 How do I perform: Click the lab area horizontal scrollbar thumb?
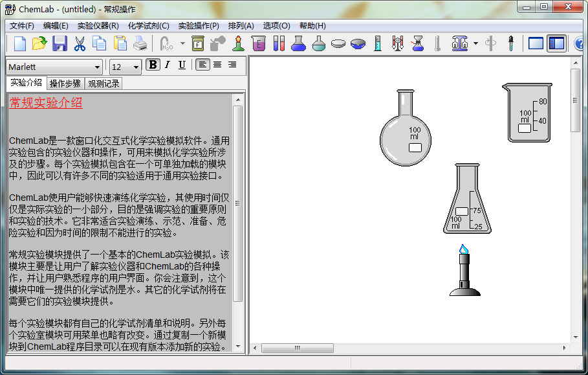298,348
